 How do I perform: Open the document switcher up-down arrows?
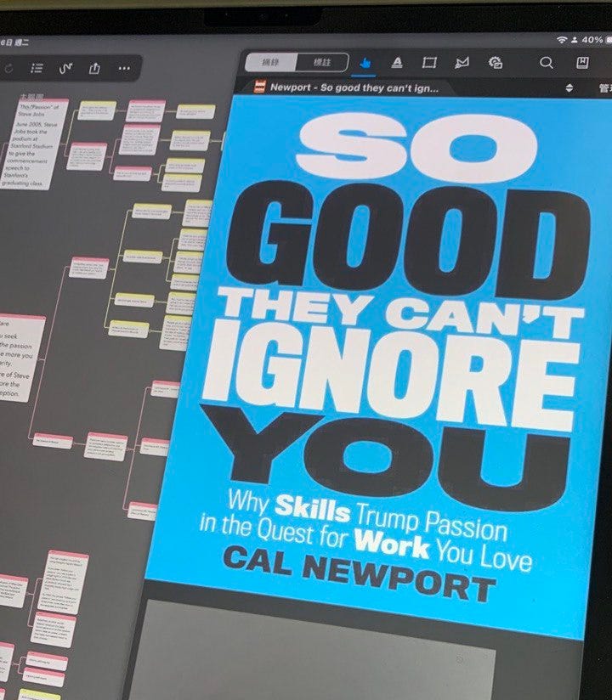[569, 88]
